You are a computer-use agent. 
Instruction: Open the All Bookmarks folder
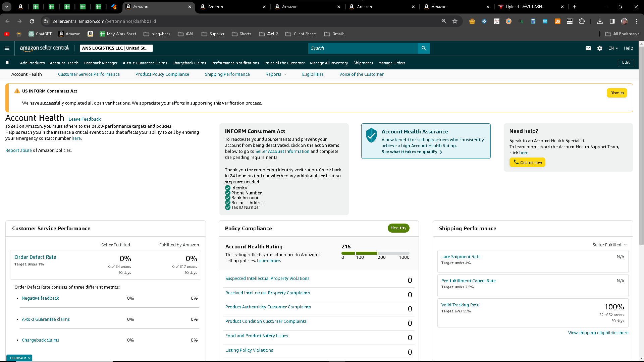[623, 34]
